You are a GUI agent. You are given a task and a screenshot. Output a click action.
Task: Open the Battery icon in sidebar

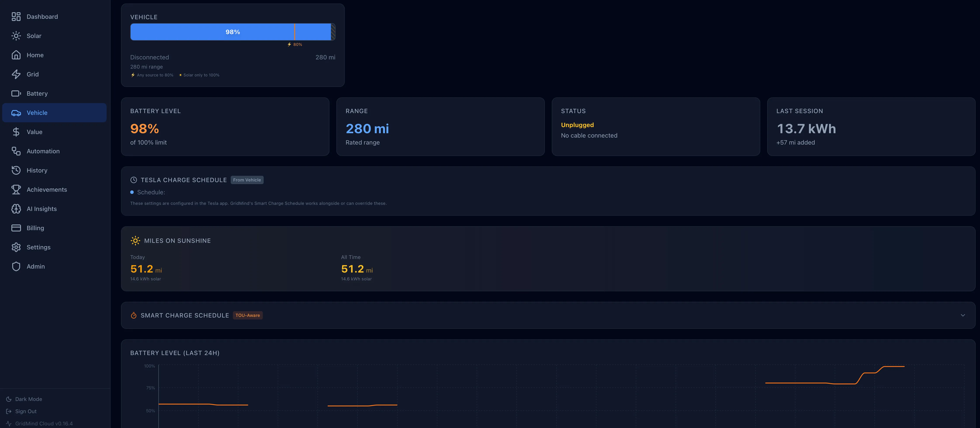(16, 94)
